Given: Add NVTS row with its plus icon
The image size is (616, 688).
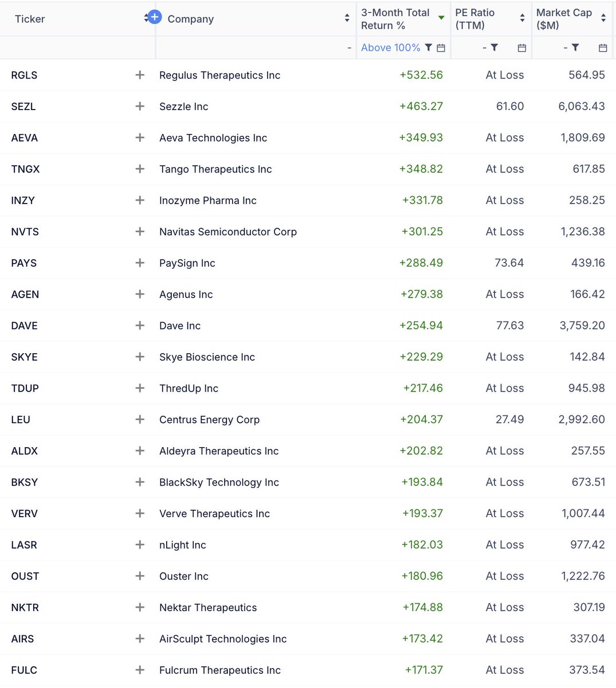Looking at the screenshot, I should point(140,232).
